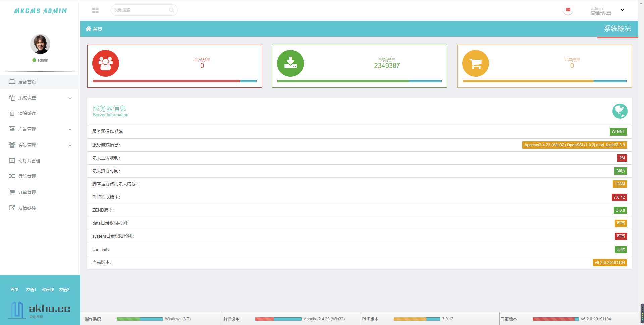This screenshot has height=325, width=644.
Task: Click the globe icon in server information
Action: coord(620,111)
